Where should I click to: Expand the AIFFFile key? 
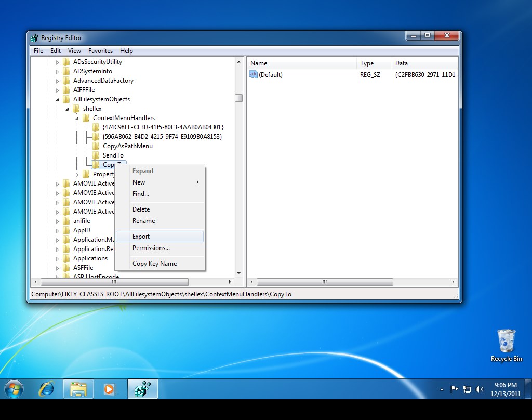(x=57, y=90)
